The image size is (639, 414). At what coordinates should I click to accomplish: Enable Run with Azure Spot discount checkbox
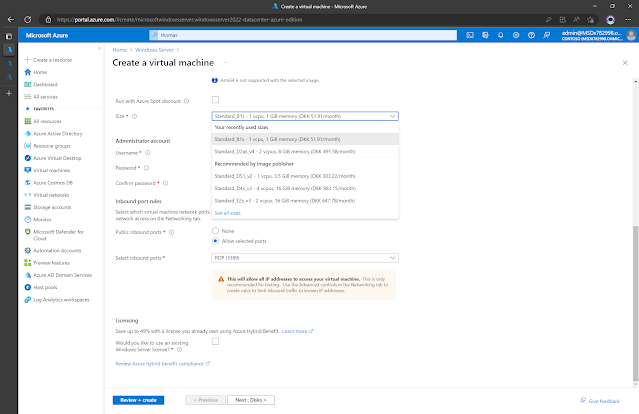(x=215, y=100)
